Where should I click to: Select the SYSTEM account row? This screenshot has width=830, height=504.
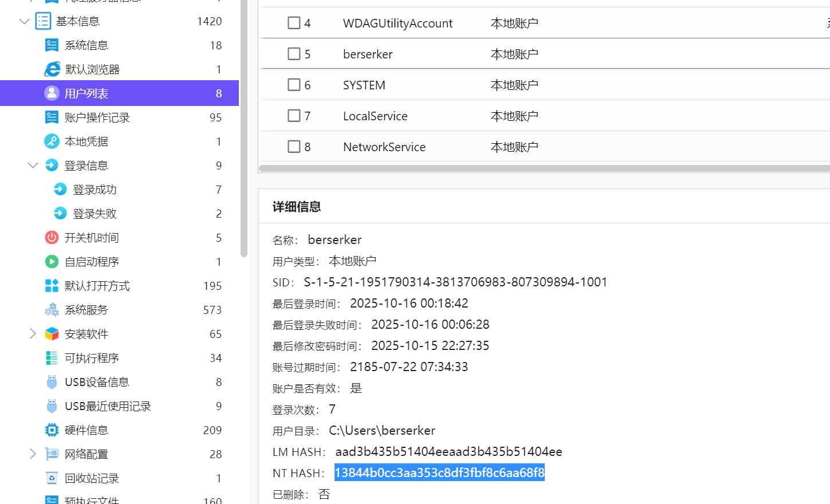(x=364, y=85)
